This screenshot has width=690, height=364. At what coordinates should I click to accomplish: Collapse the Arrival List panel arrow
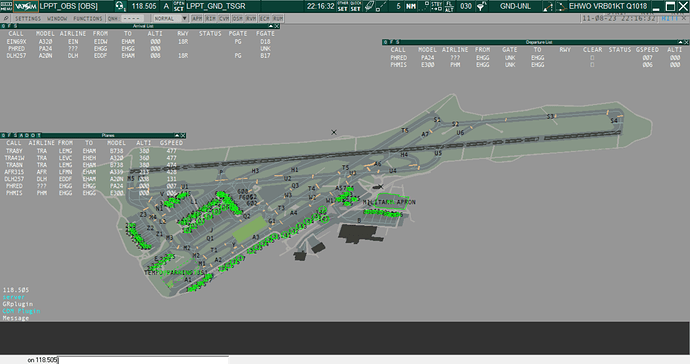click(x=270, y=26)
